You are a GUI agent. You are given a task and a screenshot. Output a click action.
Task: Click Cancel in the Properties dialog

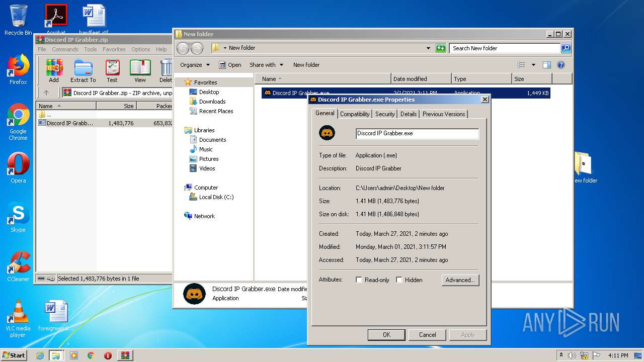pyautogui.click(x=428, y=335)
